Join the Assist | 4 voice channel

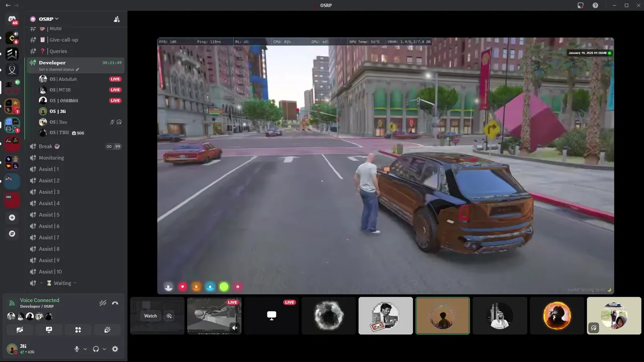point(75,204)
